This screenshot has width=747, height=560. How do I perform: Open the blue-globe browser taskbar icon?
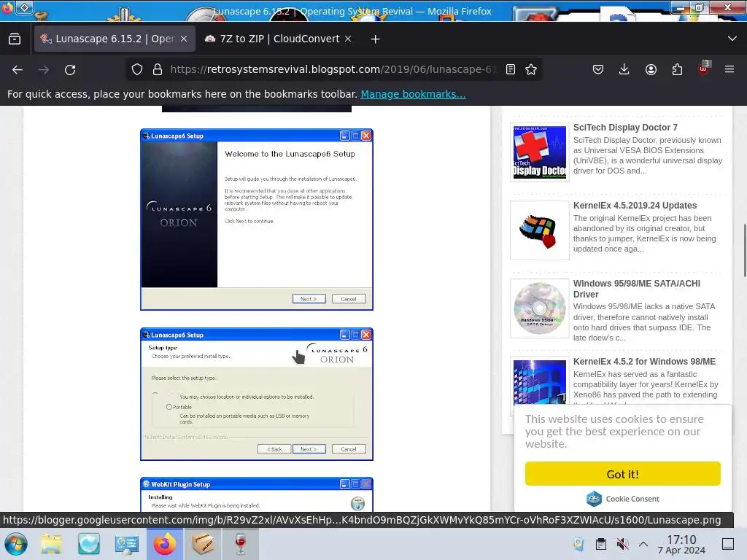pos(88,544)
